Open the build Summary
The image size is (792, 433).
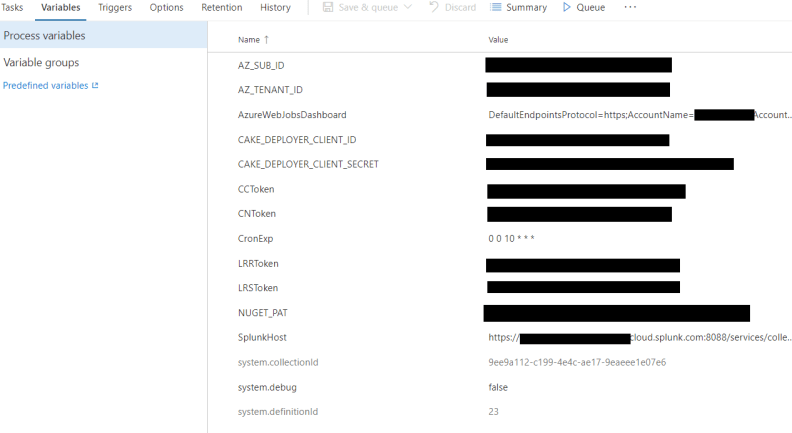[526, 8]
